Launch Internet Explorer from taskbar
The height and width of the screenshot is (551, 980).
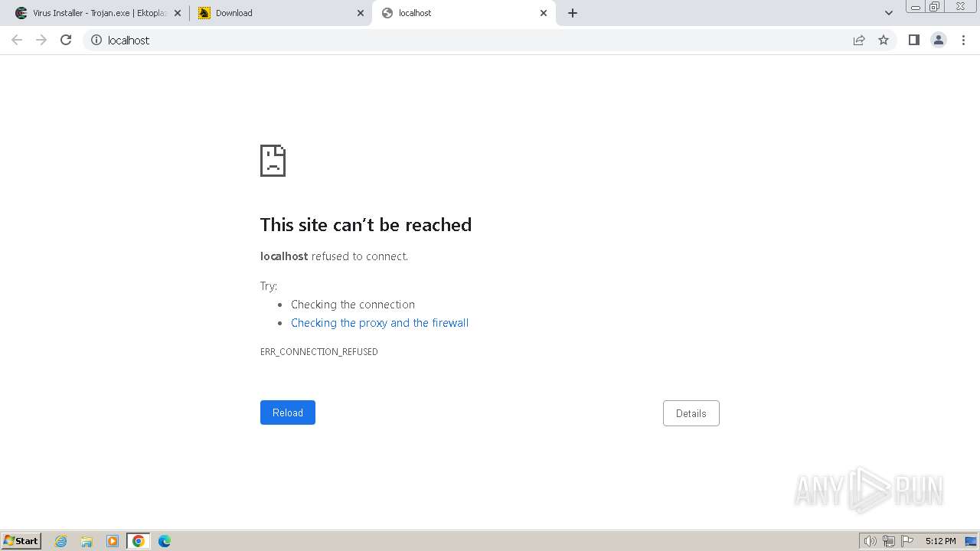(61, 541)
